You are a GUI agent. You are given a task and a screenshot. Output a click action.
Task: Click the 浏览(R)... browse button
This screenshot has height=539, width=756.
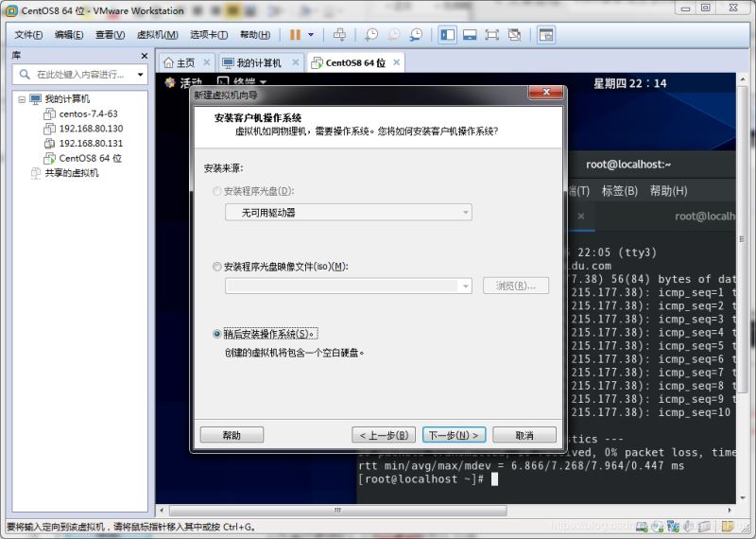click(516, 286)
